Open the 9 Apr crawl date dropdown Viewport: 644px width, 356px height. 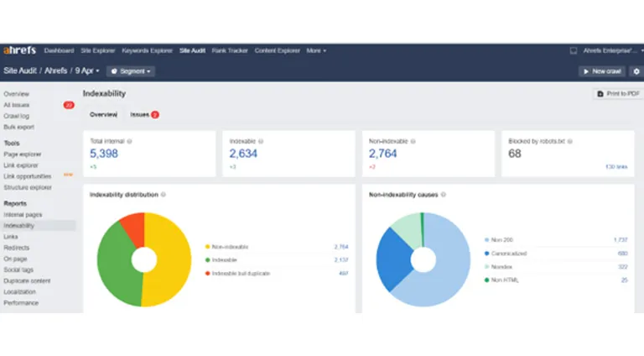(x=87, y=71)
